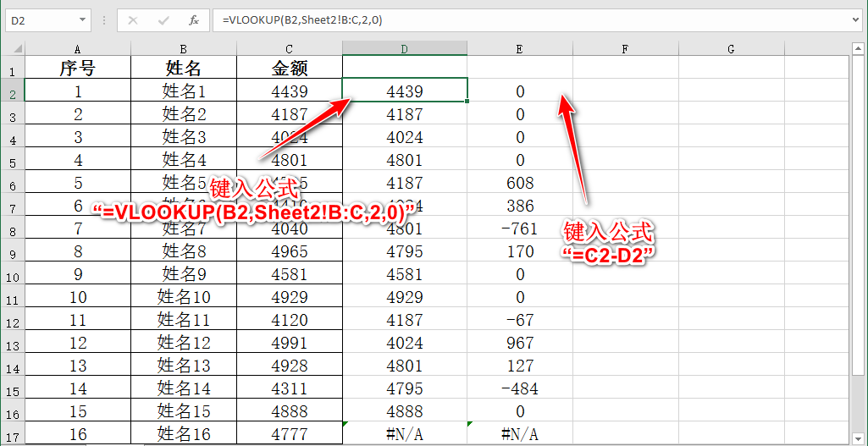Screen dimensions: 868x446
Task: Click cell containing 姓名16
Action: coord(183,434)
